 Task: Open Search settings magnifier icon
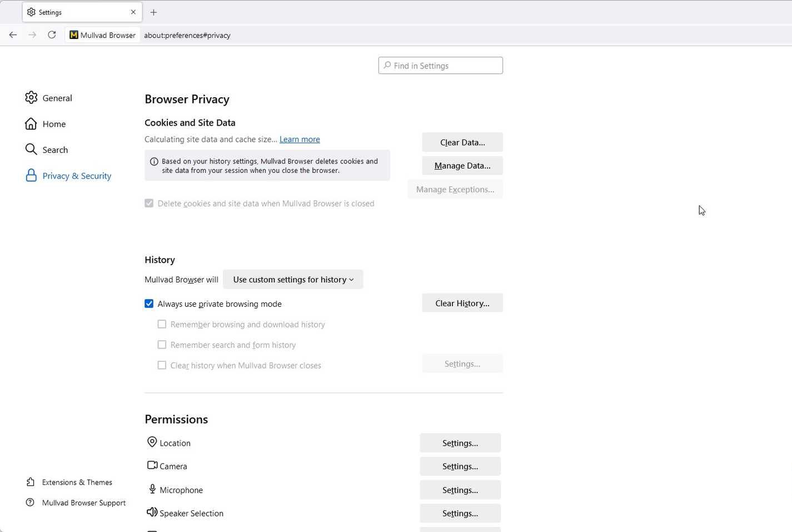(31, 150)
